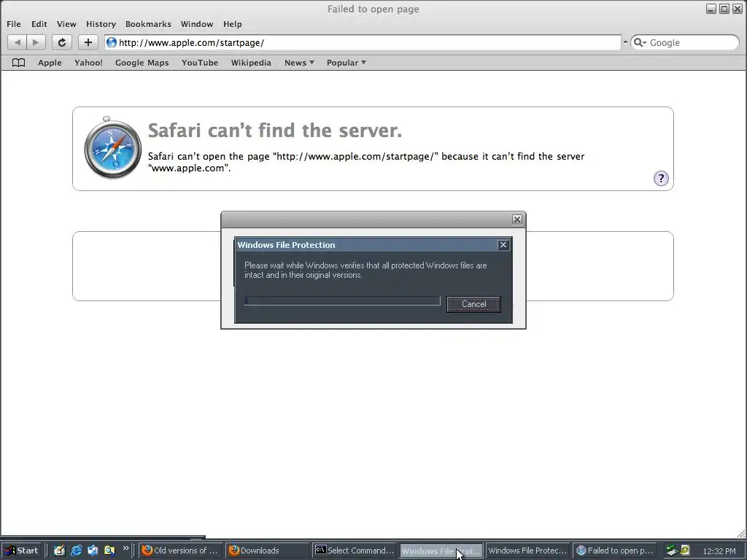Open the View menu
Image resolution: width=747 pixels, height=560 pixels.
pos(66,24)
